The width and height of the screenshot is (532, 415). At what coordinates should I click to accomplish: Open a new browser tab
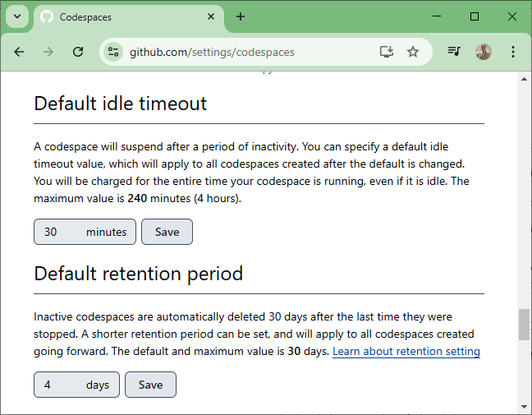coord(241,16)
